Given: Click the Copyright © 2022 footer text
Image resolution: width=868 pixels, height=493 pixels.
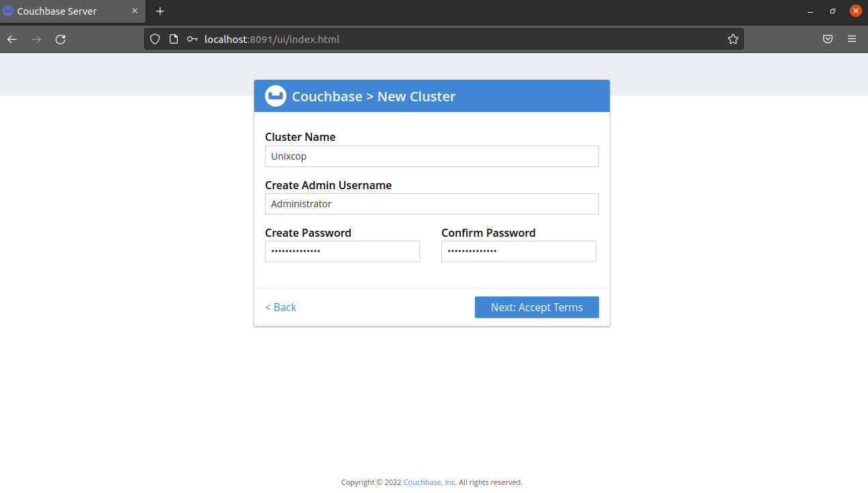Looking at the screenshot, I should click(371, 482).
